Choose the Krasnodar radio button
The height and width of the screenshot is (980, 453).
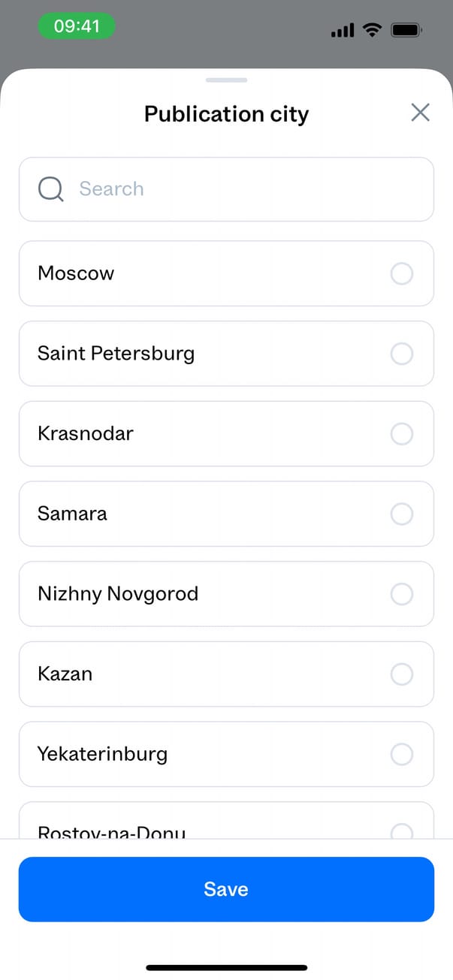(402, 433)
